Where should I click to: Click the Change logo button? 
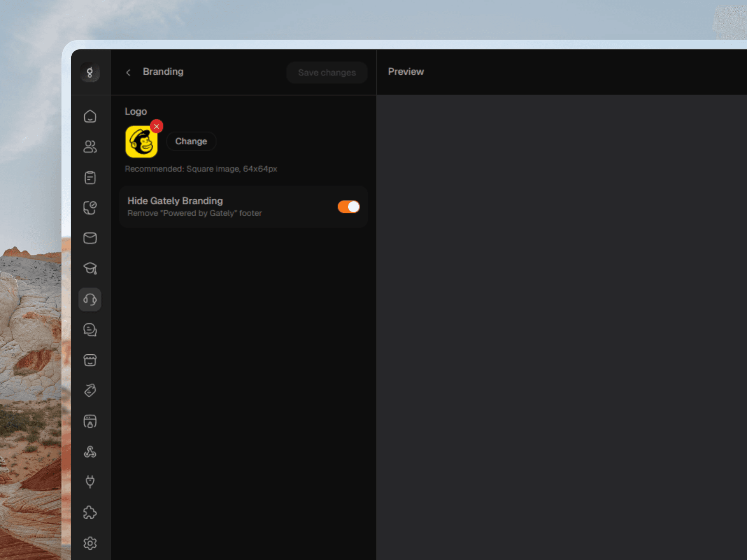tap(191, 141)
